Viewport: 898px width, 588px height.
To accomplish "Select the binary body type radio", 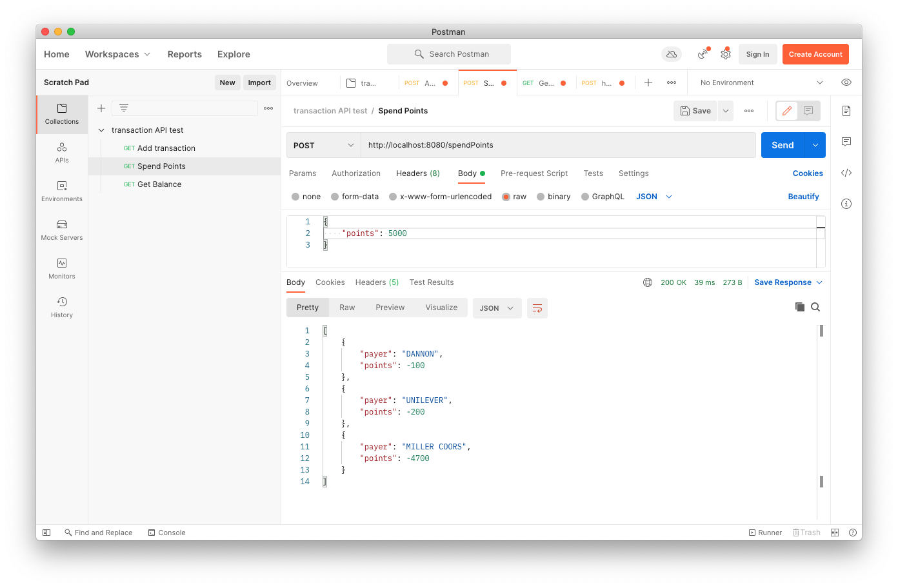I will point(541,197).
